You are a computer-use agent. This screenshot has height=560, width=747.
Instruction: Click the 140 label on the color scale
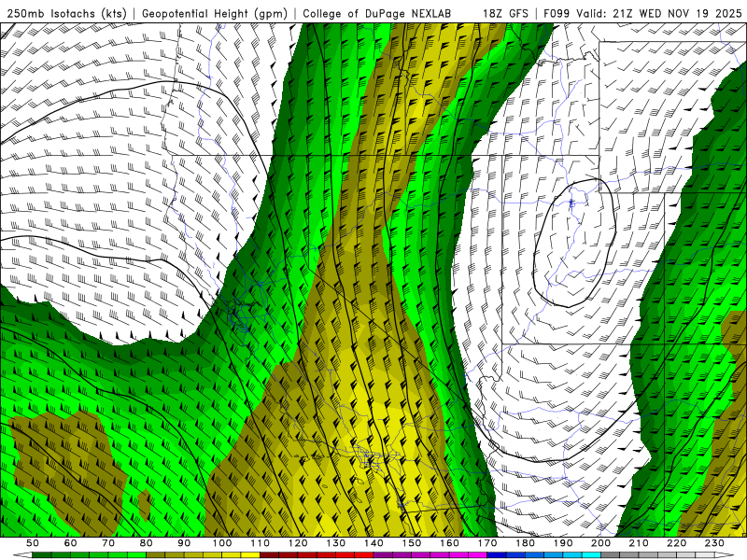coord(374,543)
